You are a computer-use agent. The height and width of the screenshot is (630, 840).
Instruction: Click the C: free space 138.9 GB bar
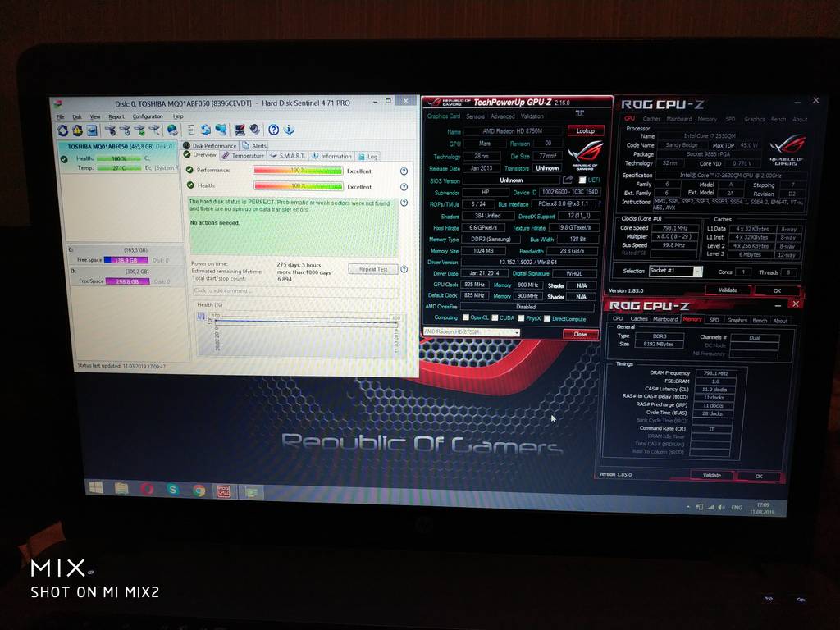pyautogui.click(x=126, y=260)
